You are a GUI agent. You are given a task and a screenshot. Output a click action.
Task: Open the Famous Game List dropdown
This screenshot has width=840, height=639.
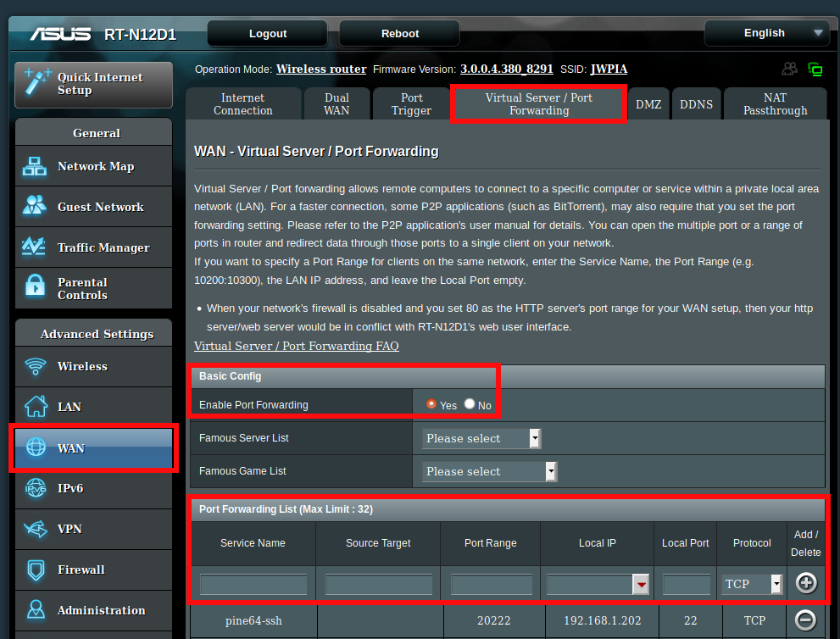point(490,471)
